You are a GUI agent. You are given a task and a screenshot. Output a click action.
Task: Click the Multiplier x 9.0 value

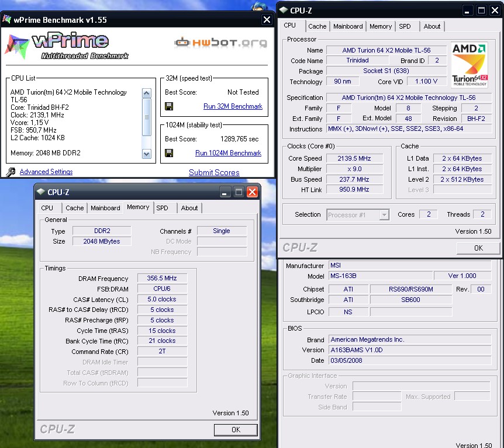pyautogui.click(x=354, y=169)
